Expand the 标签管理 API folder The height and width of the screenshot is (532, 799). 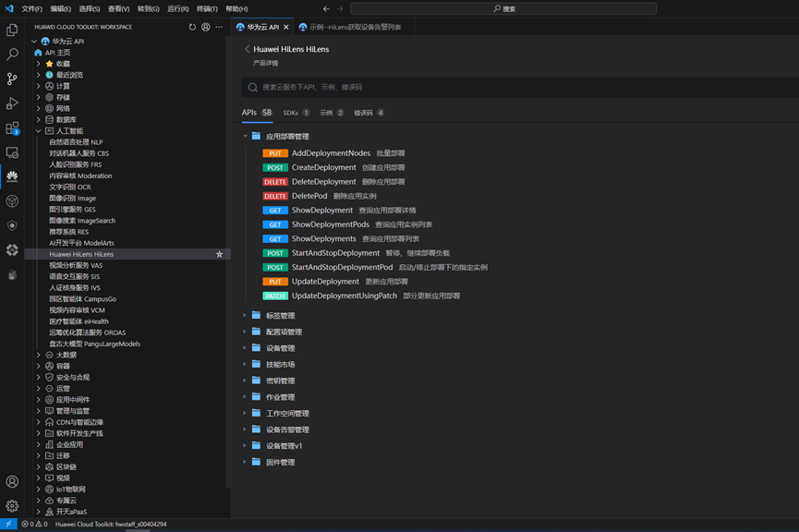coord(245,316)
